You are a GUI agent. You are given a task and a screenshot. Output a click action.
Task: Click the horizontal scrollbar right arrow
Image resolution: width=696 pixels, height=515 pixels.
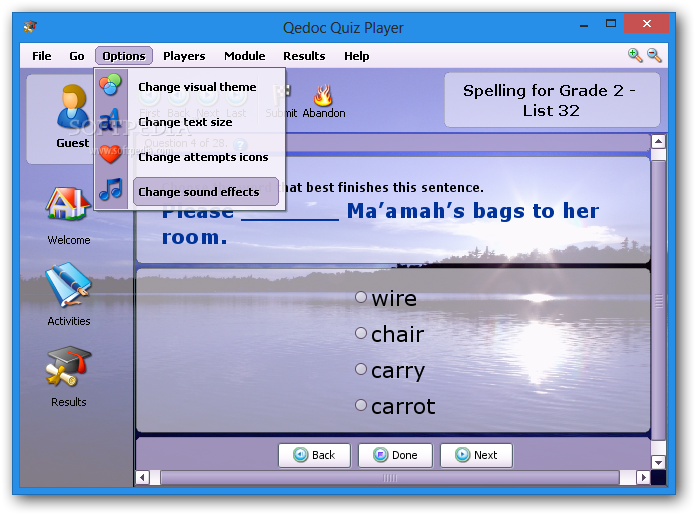[x=643, y=478]
